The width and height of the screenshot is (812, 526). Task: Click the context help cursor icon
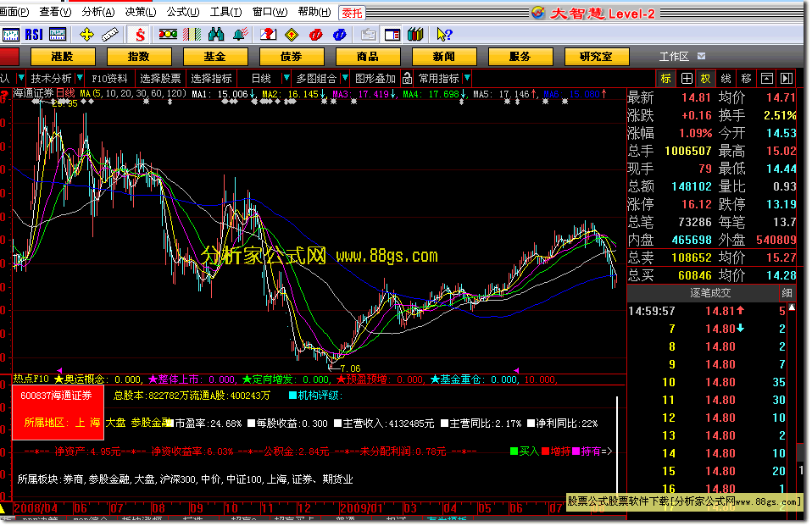pyautogui.click(x=444, y=35)
